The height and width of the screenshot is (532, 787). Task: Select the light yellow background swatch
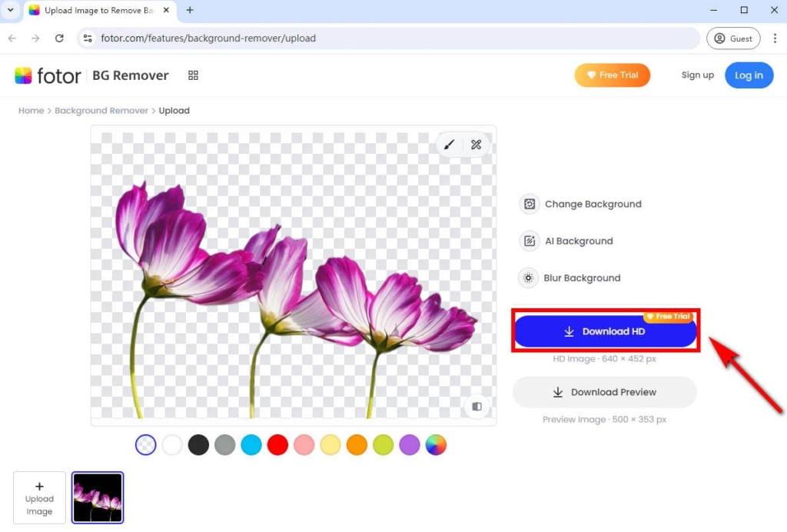pyautogui.click(x=330, y=444)
